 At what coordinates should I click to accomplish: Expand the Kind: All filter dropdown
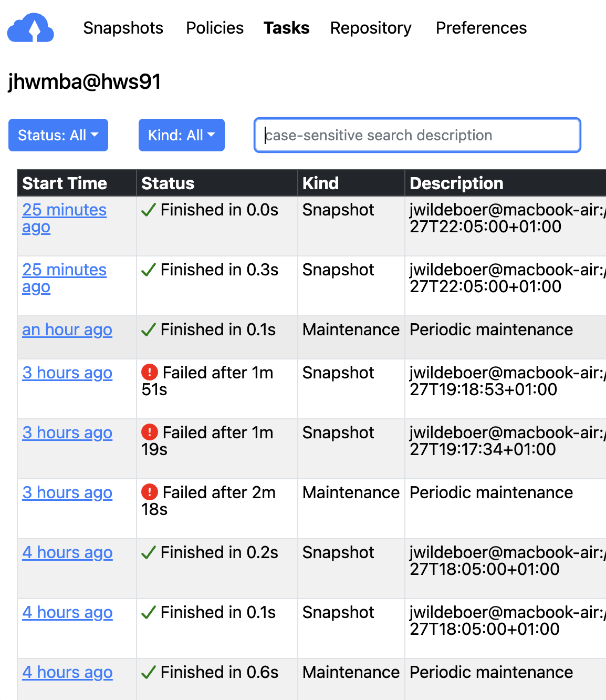click(182, 135)
